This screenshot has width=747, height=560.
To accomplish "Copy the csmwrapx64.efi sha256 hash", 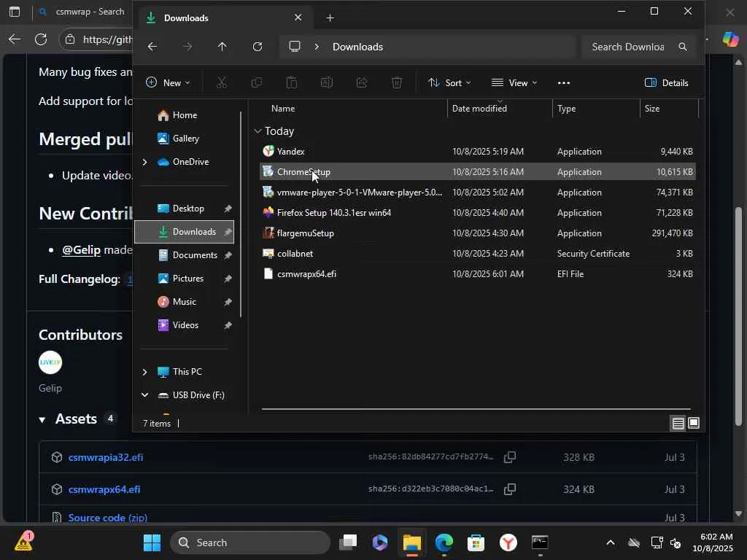I will pos(510,489).
